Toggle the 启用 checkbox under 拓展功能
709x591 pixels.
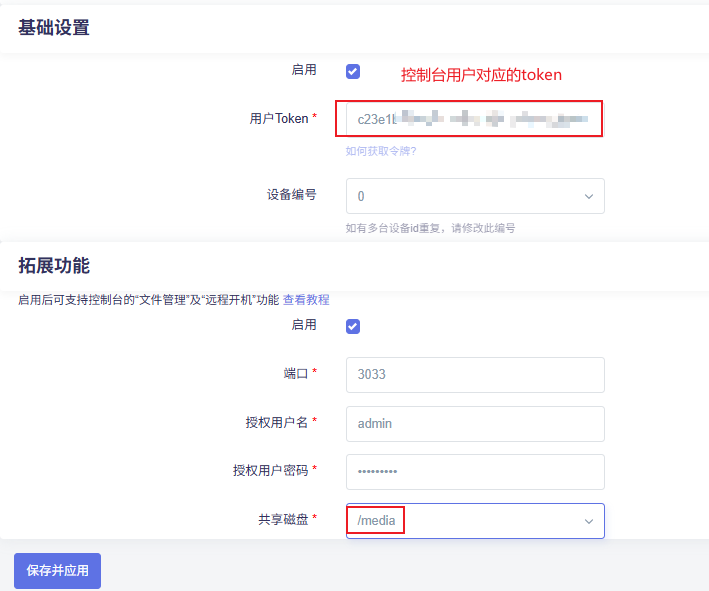[x=353, y=326]
